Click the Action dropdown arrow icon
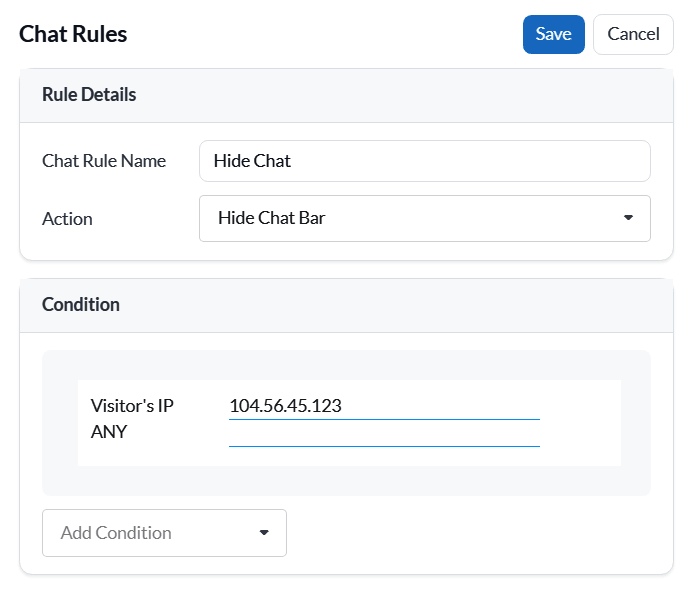 628,218
